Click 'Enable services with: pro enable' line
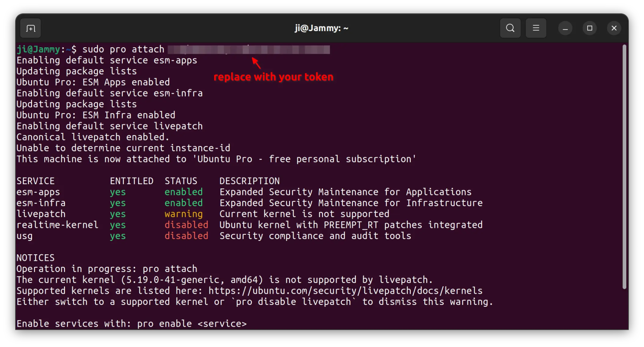The image size is (644, 347). point(132,324)
